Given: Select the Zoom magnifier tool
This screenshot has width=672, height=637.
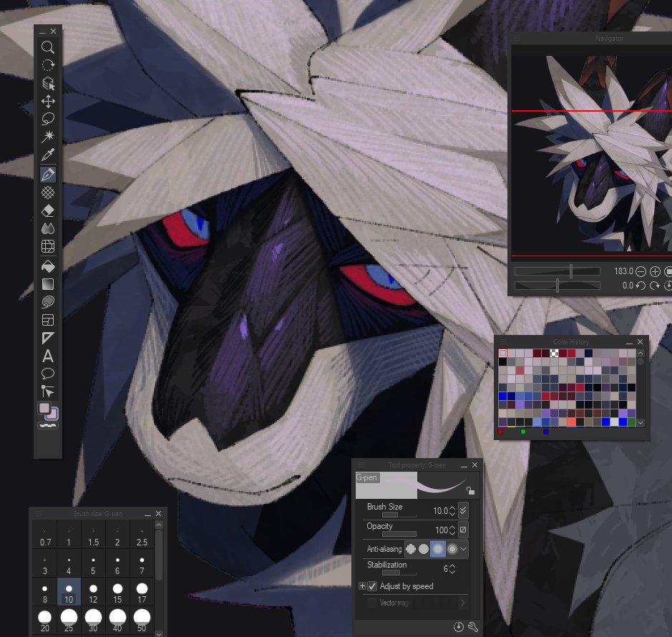Looking at the screenshot, I should pyautogui.click(x=47, y=47).
